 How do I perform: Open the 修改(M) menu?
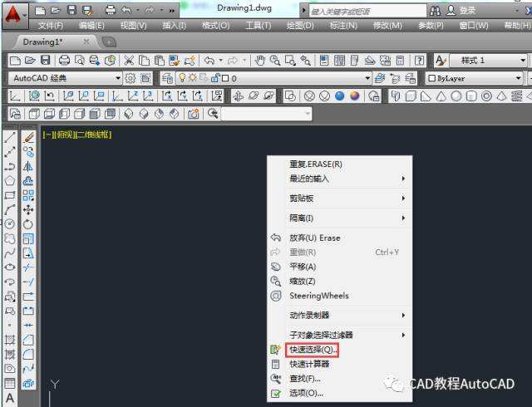pos(387,26)
